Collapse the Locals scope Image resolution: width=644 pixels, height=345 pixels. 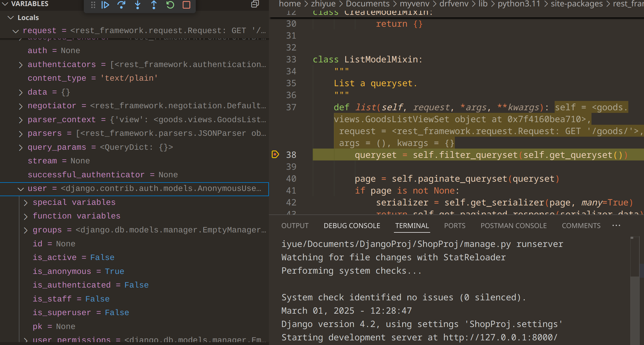tap(11, 18)
